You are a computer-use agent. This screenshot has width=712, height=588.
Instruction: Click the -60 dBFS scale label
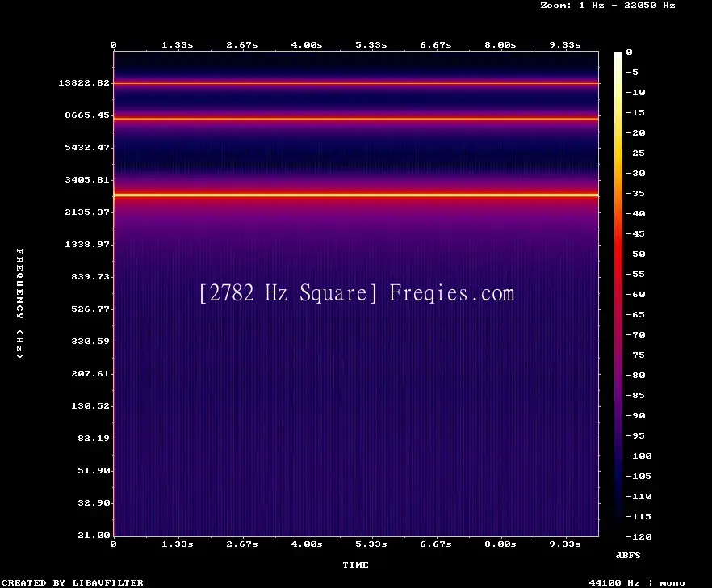click(x=635, y=295)
